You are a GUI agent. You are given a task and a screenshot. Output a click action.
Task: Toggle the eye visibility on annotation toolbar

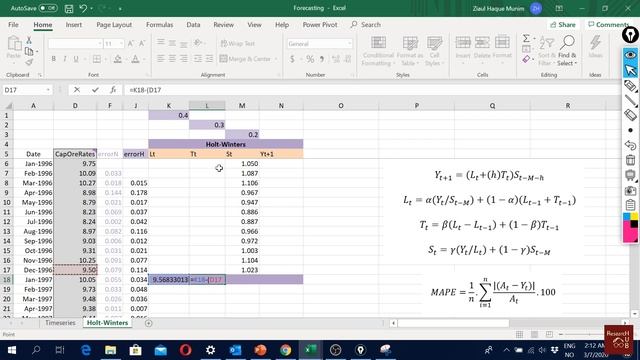631,55
